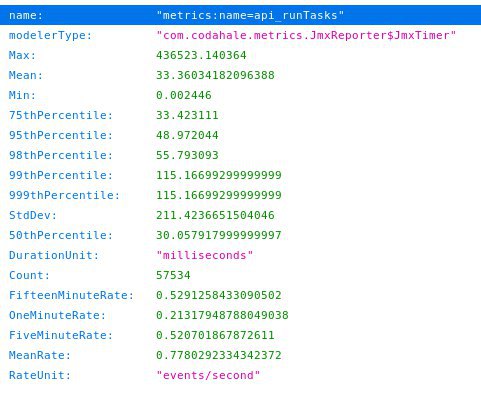The image size is (481, 417).
Task: Click the value "milliseconds"
Action: point(204,255)
